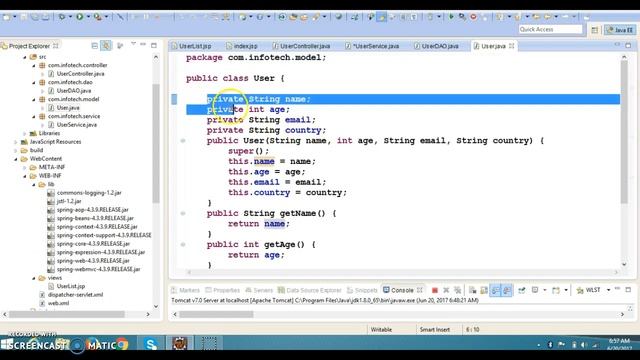Click the Bluetooth icon in the system tray

click(550, 345)
